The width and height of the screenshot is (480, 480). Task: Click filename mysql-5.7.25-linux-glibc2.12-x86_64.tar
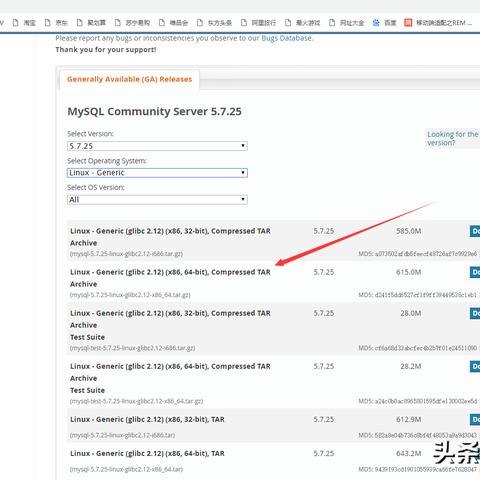point(126,469)
